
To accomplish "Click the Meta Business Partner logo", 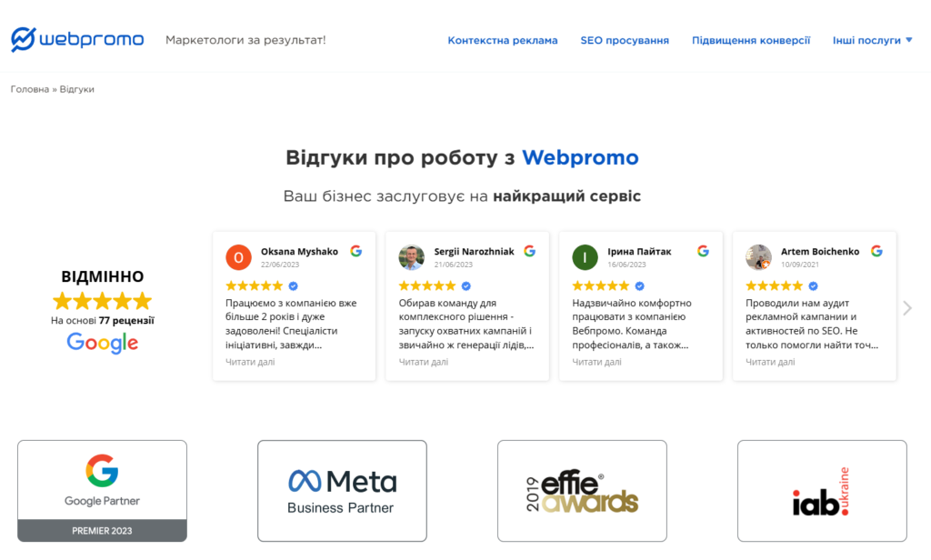I will 342,491.
